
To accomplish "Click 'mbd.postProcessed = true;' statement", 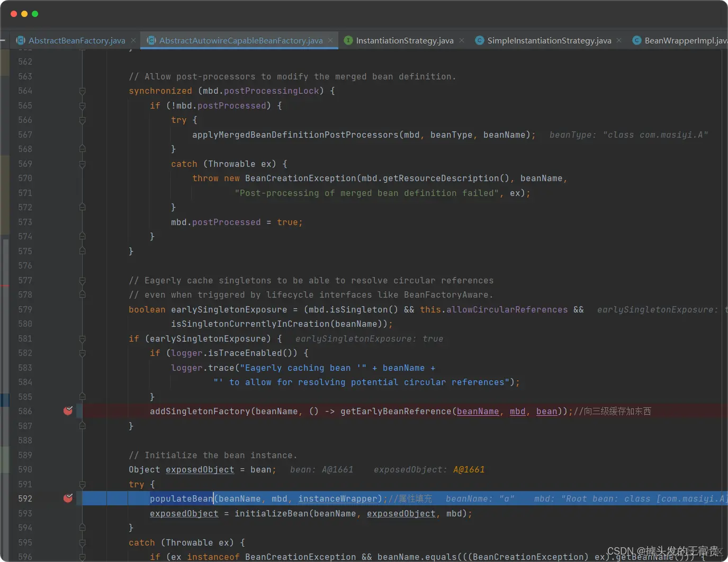I will pos(237,222).
